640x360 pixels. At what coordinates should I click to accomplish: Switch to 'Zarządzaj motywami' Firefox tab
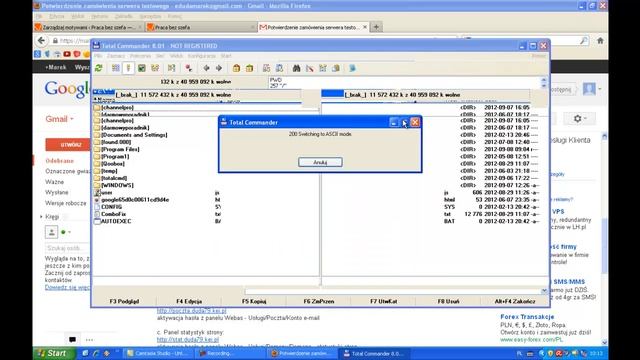click(88, 27)
